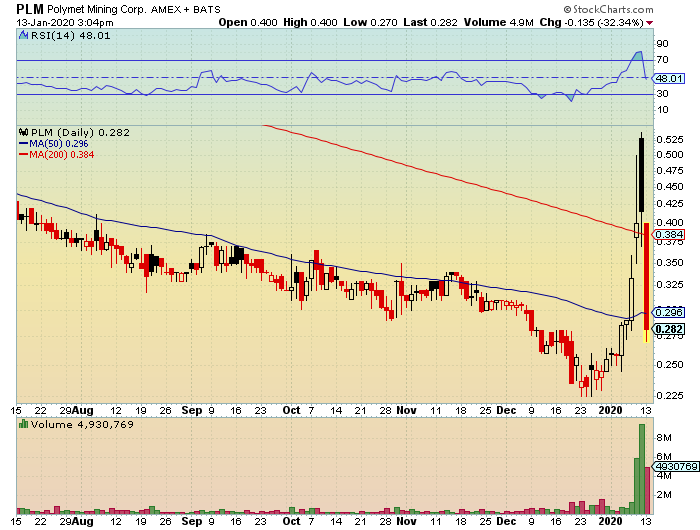Click the MA(50) 0.296 legend entry
700x530 pixels.
(54, 143)
